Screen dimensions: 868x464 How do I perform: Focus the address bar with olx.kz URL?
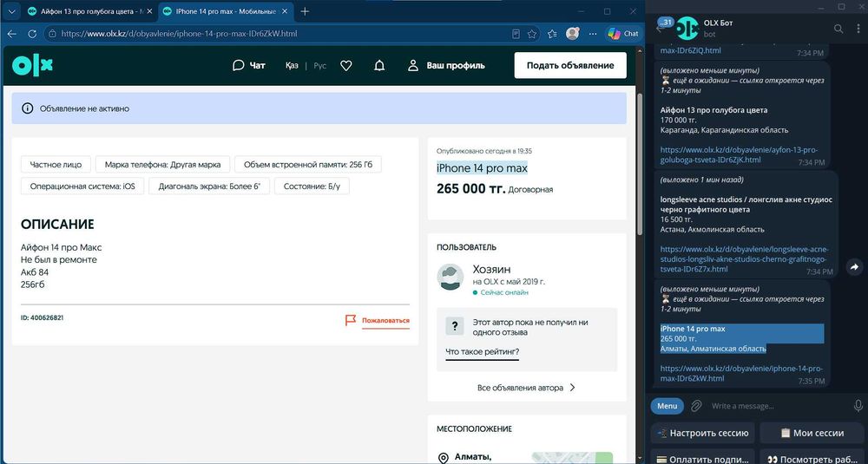[x=277, y=34]
